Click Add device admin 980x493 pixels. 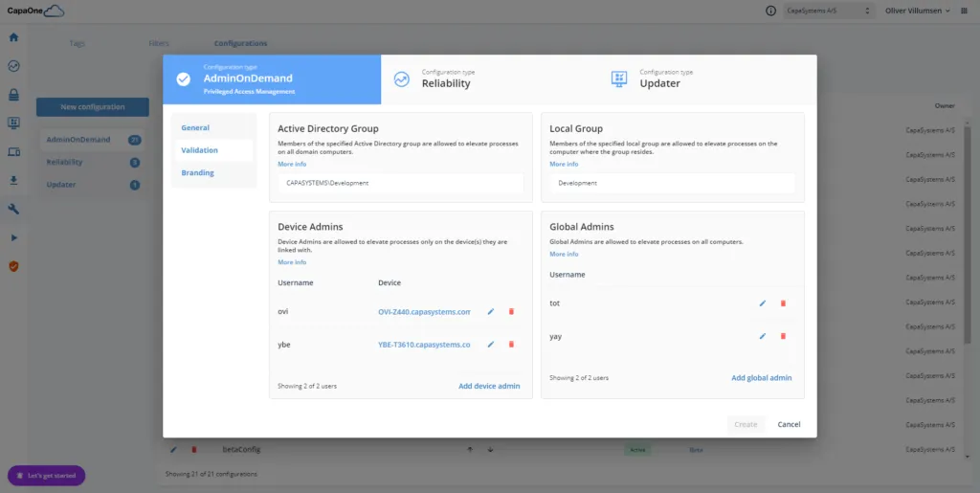point(489,386)
